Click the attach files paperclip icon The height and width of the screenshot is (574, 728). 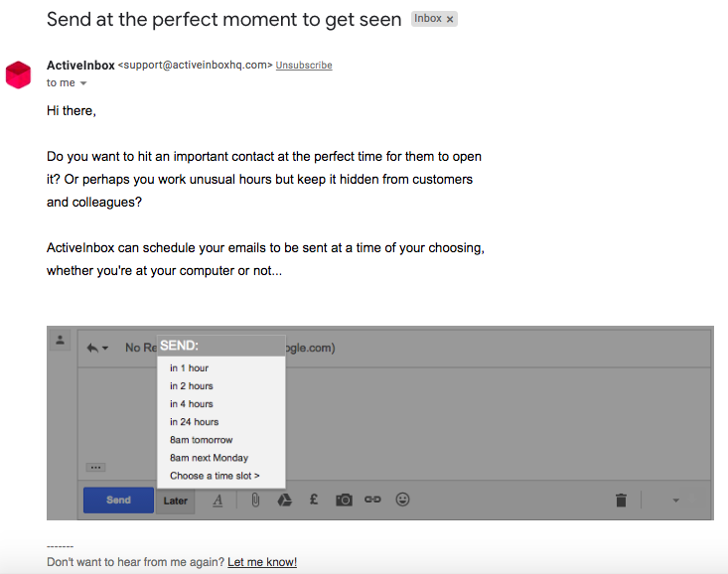(x=255, y=500)
